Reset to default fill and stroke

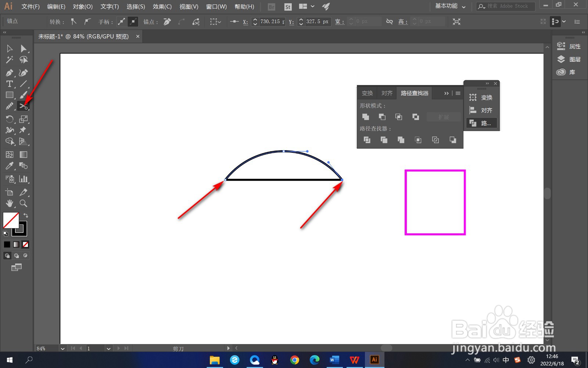coord(6,233)
